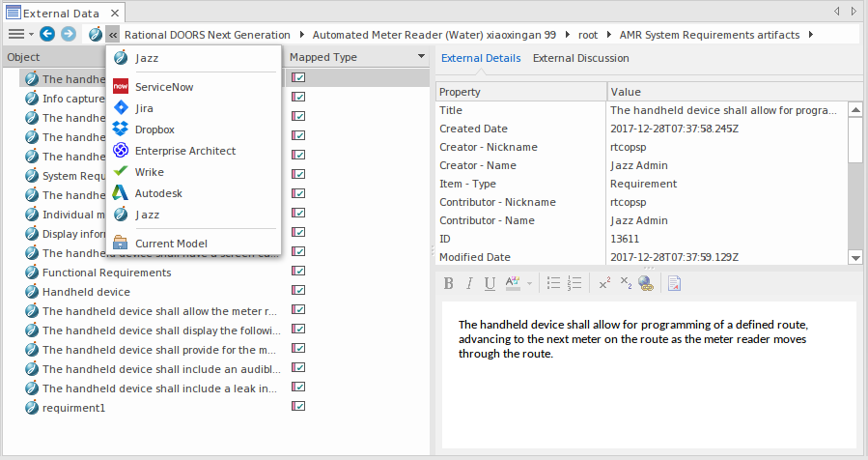Screen dimensions: 868x460
Task: Click the Property column header
Action: click(520, 92)
